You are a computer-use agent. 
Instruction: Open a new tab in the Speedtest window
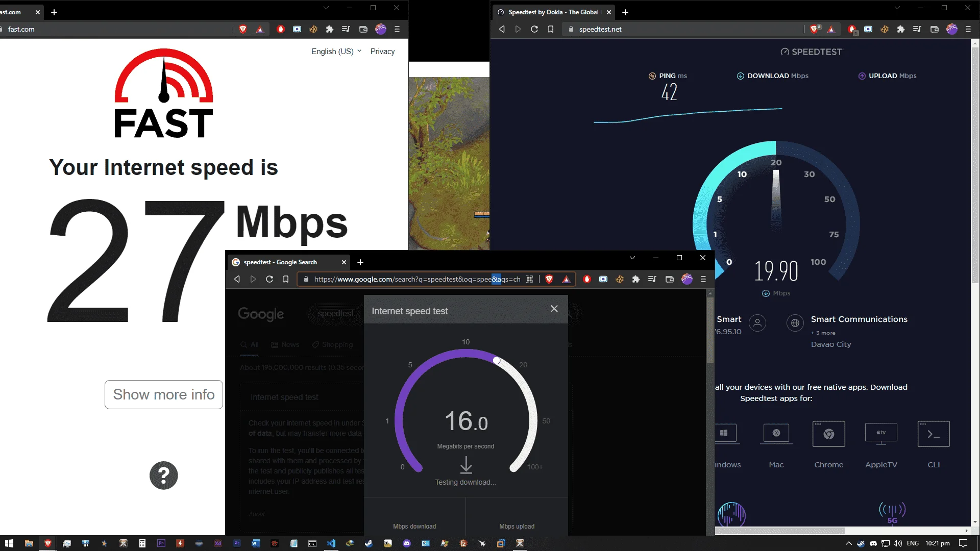click(x=625, y=12)
